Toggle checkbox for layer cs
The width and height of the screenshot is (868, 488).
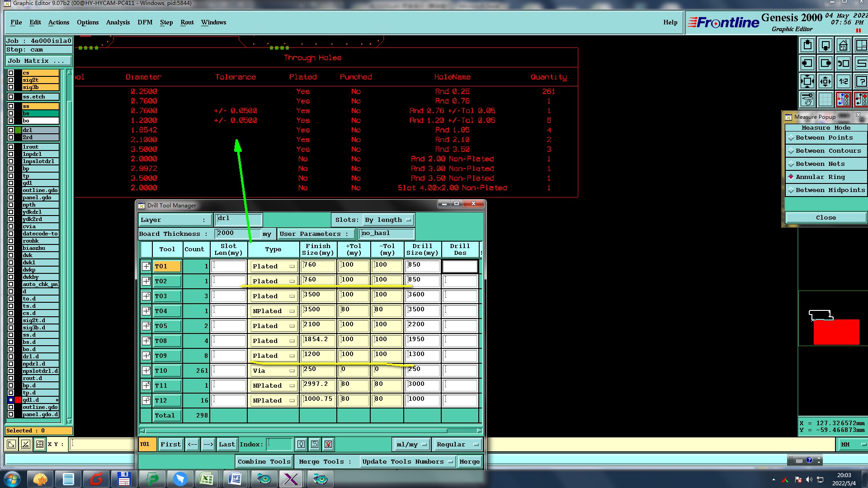tap(11, 73)
